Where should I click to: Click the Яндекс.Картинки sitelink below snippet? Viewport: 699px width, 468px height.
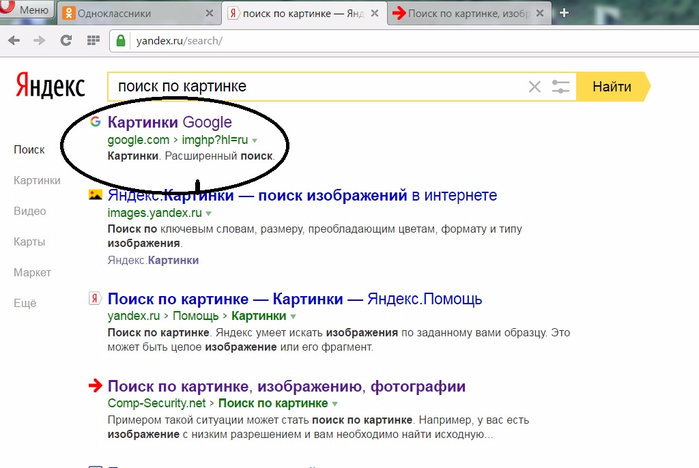[153, 260]
